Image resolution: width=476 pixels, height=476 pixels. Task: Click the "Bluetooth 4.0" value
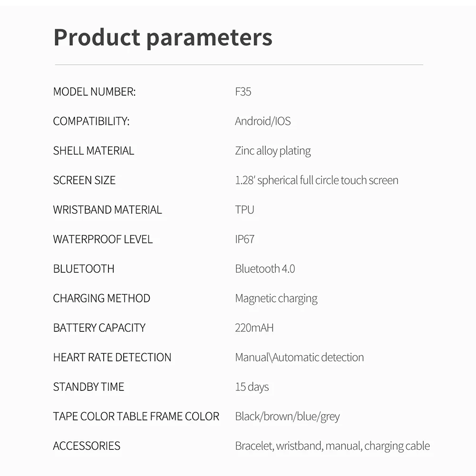point(265,269)
